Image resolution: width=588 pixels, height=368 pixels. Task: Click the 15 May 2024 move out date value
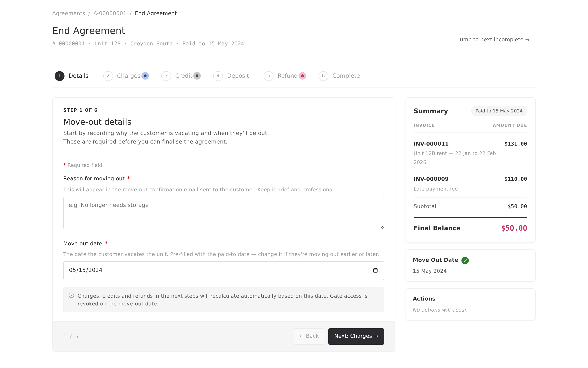click(430, 271)
